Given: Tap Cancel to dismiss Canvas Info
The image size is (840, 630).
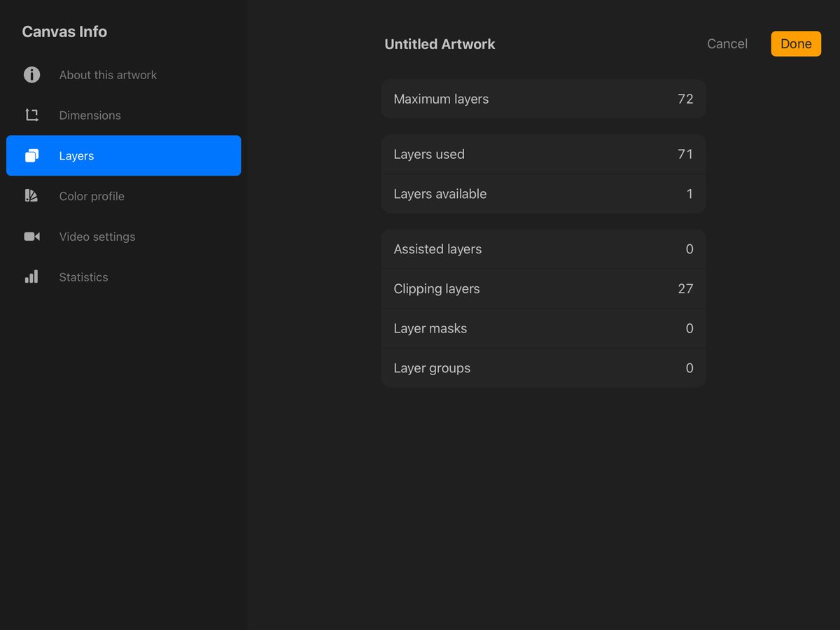Looking at the screenshot, I should pyautogui.click(x=727, y=43).
